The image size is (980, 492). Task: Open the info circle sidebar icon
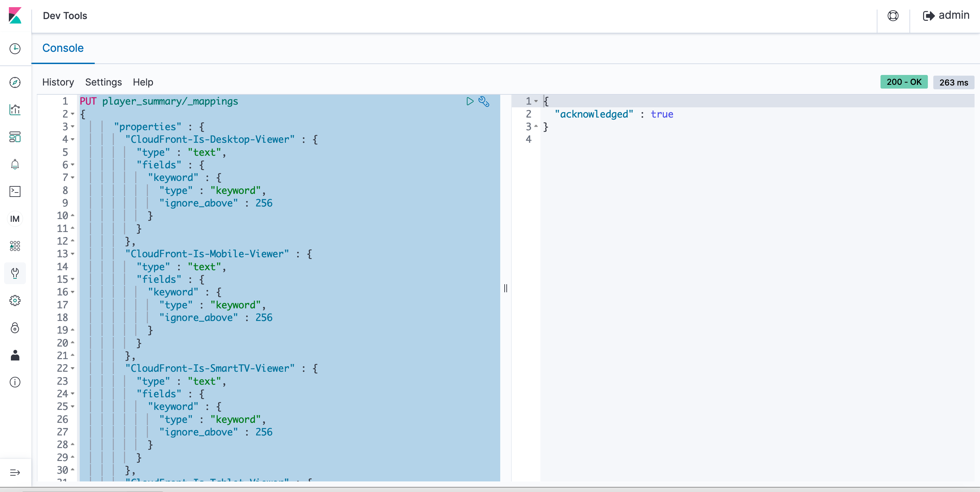click(15, 382)
